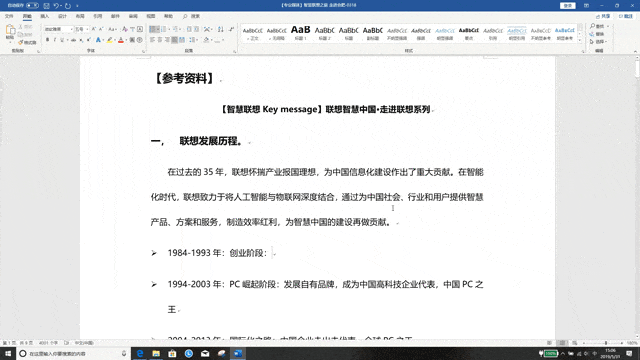The width and height of the screenshot is (640, 360).
Task: Collapse the ribbon with the chevron
Action: coord(635,51)
